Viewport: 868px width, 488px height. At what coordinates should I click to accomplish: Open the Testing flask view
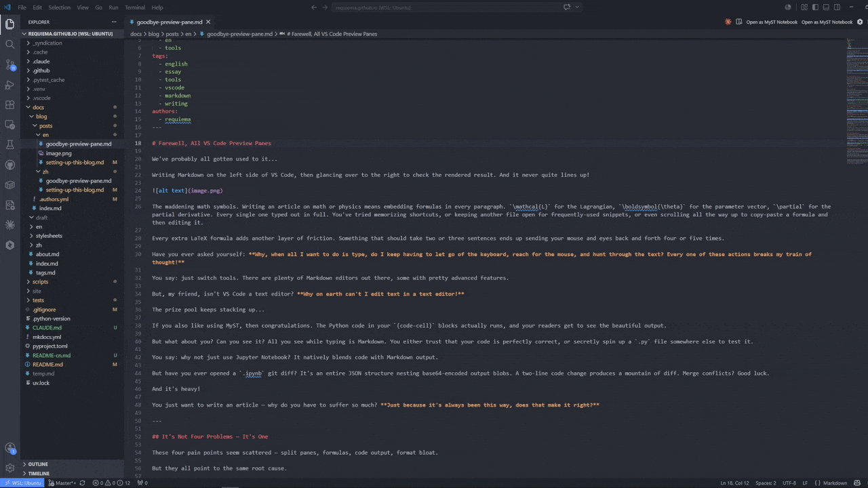tap(9, 145)
